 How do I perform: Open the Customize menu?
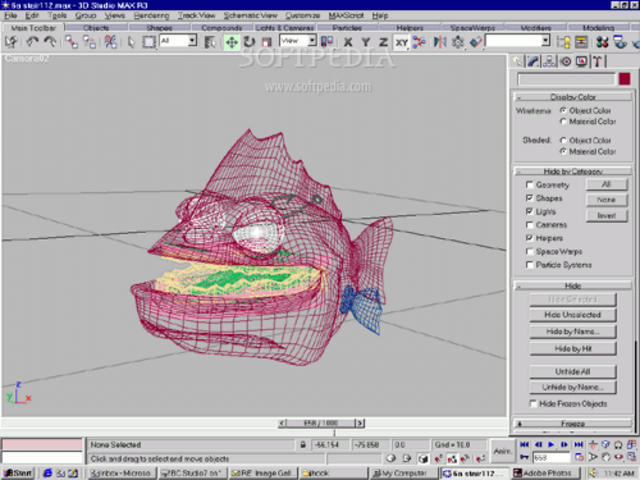tap(302, 16)
